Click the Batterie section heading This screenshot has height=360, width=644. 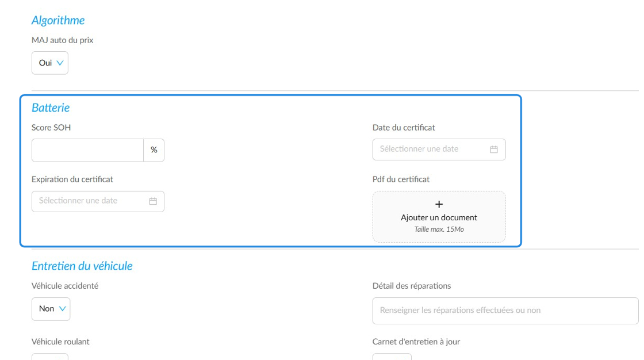[51, 108]
